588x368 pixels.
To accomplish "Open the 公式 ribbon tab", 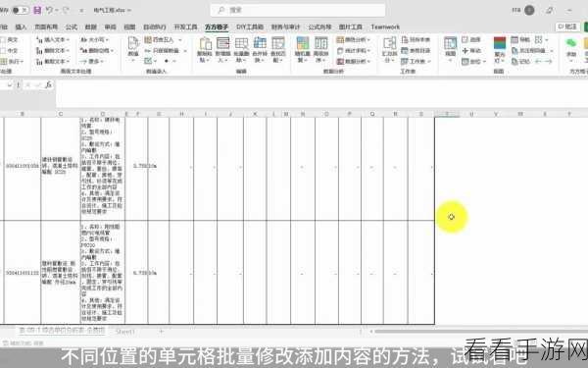I will pos(72,27).
